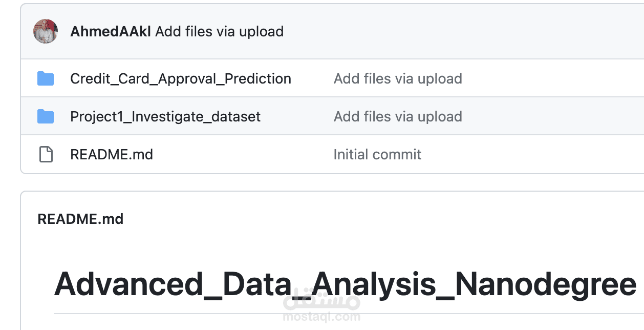Click AhmedAAkl's profile avatar
644x330 pixels.
[x=46, y=31]
